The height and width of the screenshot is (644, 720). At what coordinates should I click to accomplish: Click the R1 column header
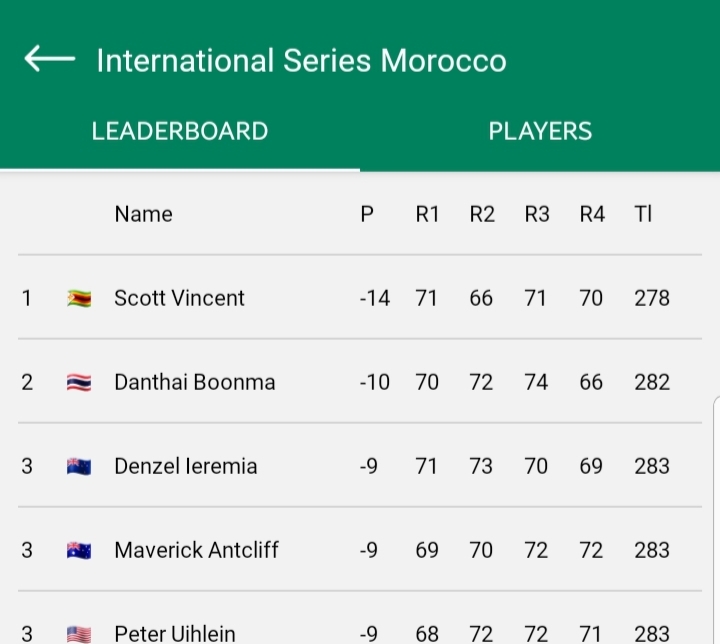(x=427, y=214)
